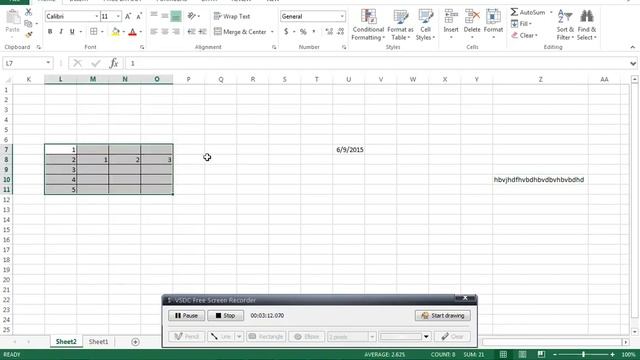
Task: Adjust the zoom slider handle
Action: [x=583, y=354]
